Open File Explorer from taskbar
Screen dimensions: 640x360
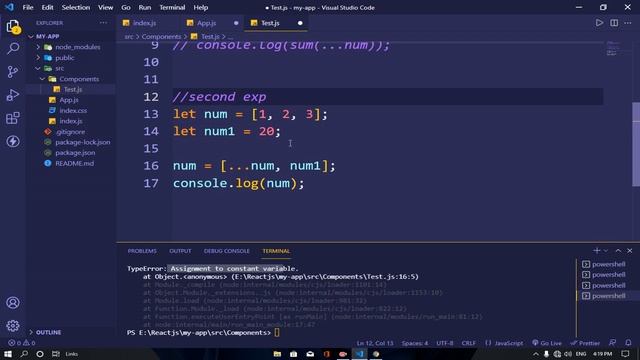point(277,354)
